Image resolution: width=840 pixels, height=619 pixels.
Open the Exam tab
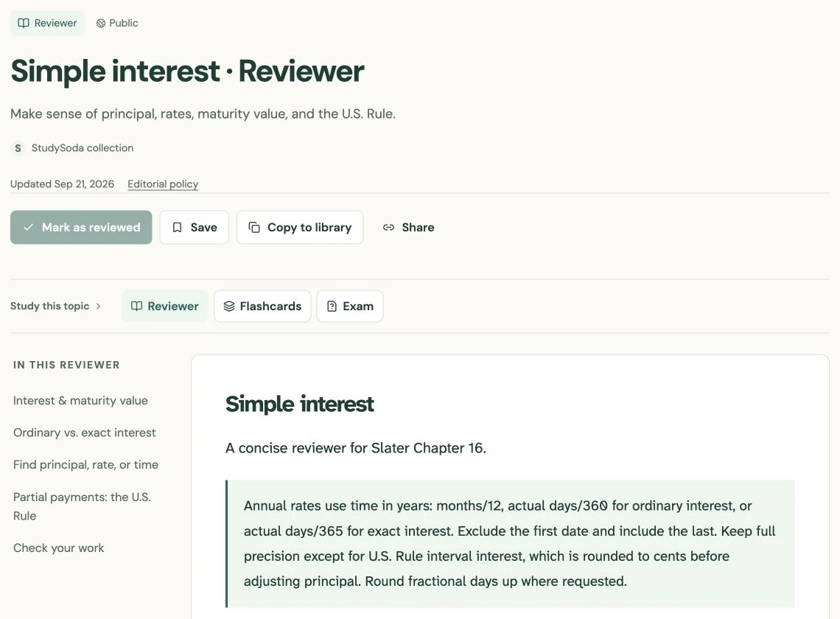pos(350,306)
